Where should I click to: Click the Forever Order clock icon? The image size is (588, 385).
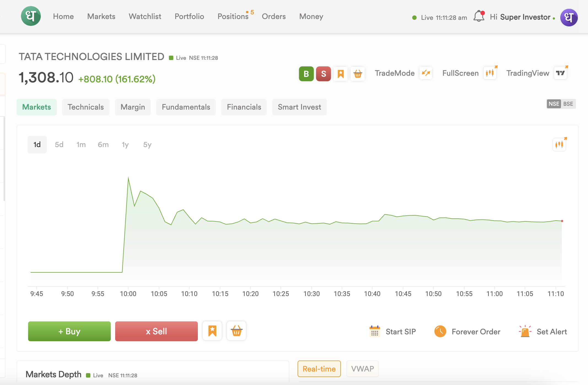point(440,331)
